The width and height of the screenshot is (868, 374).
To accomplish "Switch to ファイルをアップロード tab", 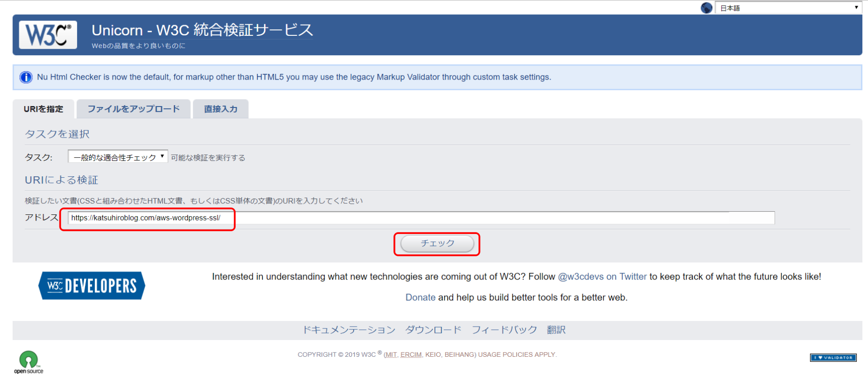I will 133,109.
